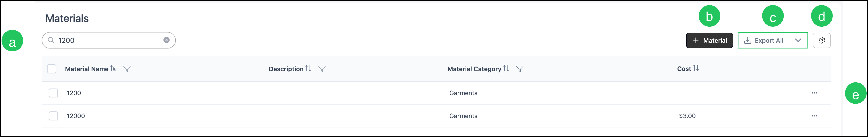Open filter for Material Category column
This screenshot has width=868, height=137.
click(520, 69)
